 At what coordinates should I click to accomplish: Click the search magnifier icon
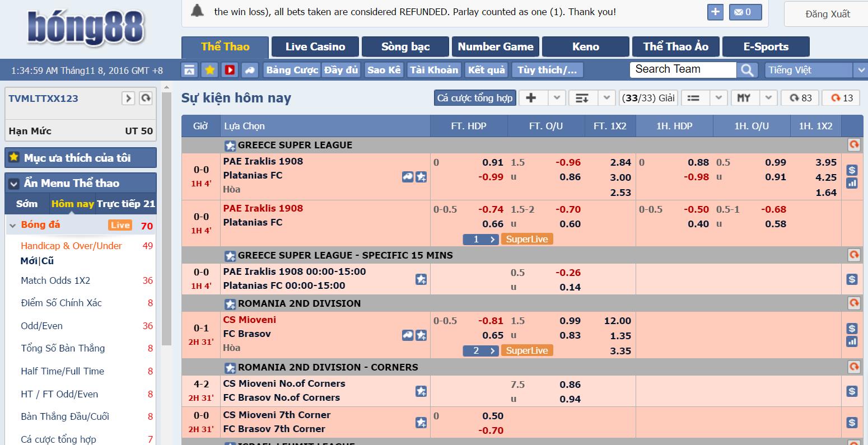(747, 70)
